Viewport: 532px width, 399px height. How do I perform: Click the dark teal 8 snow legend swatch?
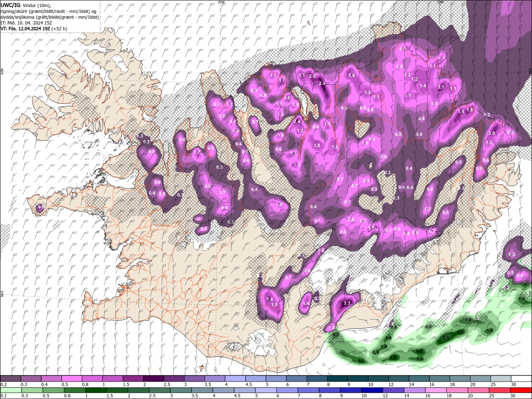337,379
